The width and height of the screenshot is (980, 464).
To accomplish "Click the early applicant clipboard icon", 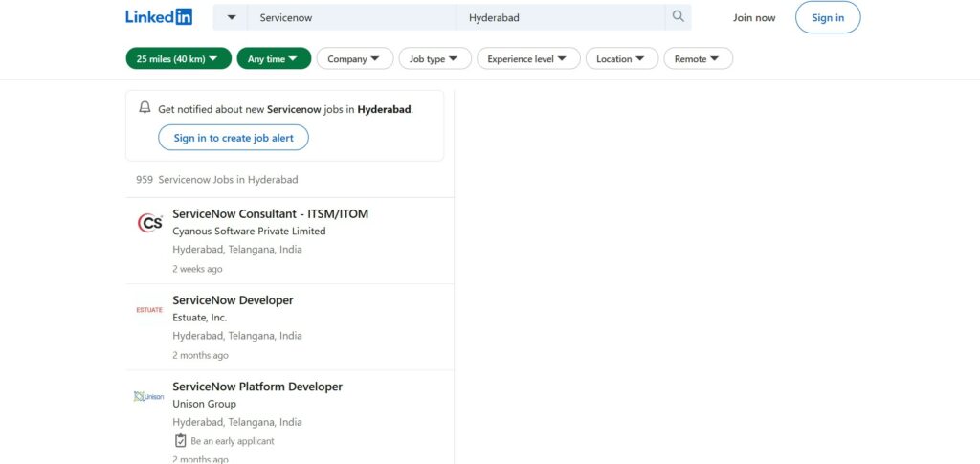I will tap(180, 440).
